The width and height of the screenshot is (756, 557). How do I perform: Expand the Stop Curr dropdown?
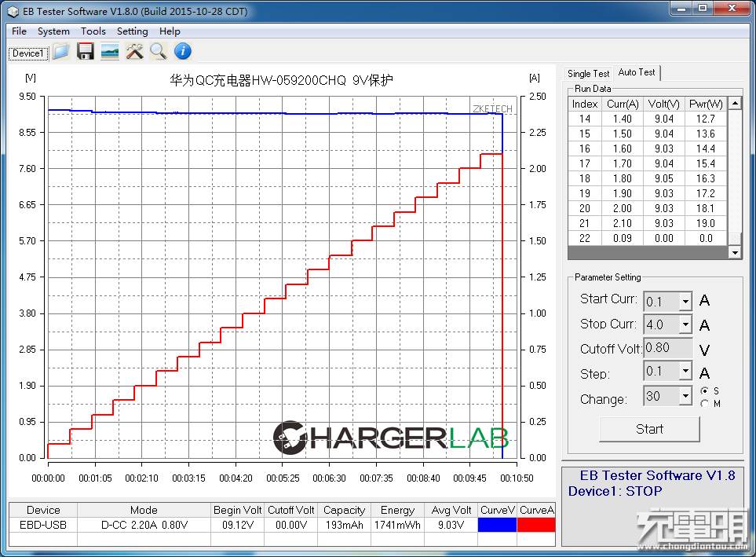pyautogui.click(x=685, y=324)
